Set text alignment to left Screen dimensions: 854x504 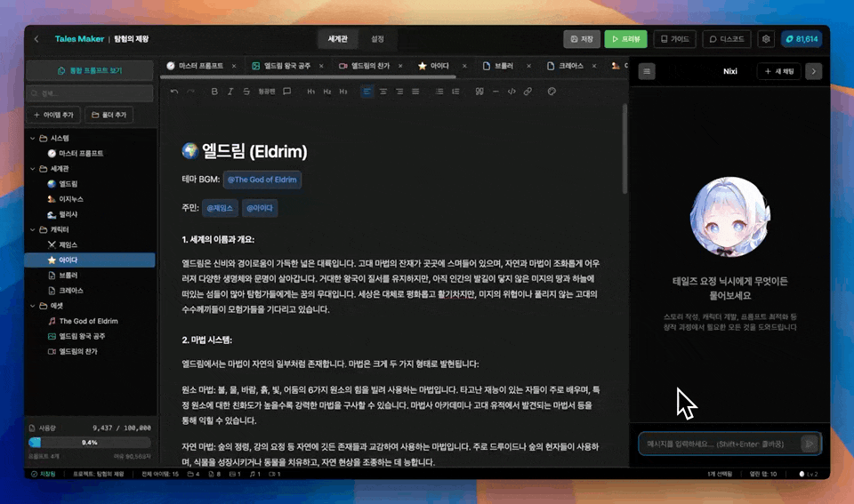pyautogui.click(x=367, y=92)
